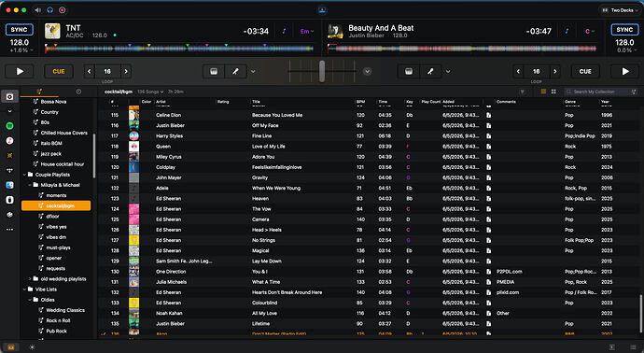Sort by the Genre column header
The image size is (644, 353).
[x=569, y=102]
